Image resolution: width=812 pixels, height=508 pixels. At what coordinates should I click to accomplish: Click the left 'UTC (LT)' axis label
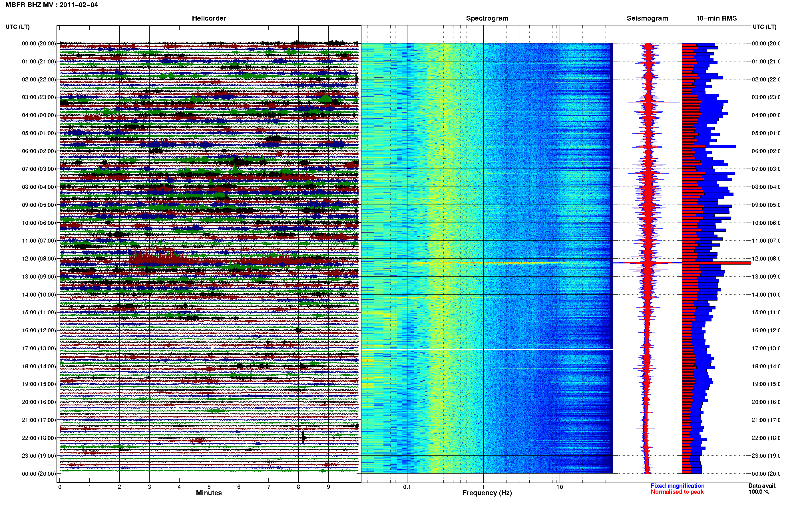click(x=17, y=27)
